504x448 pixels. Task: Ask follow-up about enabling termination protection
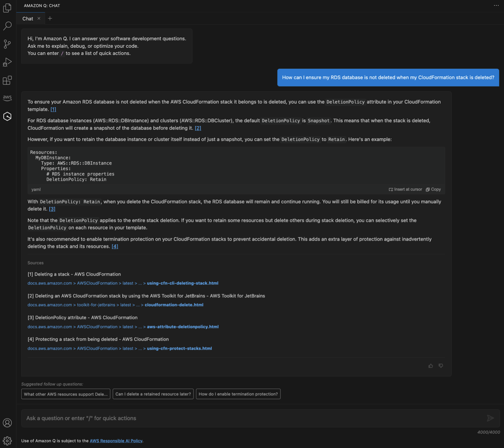pos(238,394)
